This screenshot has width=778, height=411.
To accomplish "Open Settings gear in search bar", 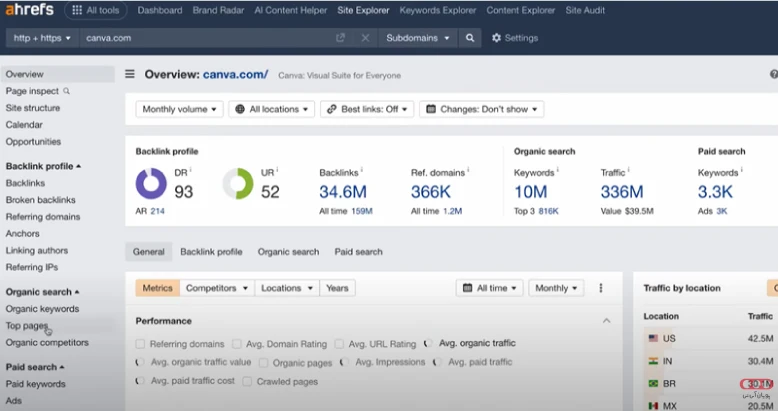I will (x=514, y=38).
